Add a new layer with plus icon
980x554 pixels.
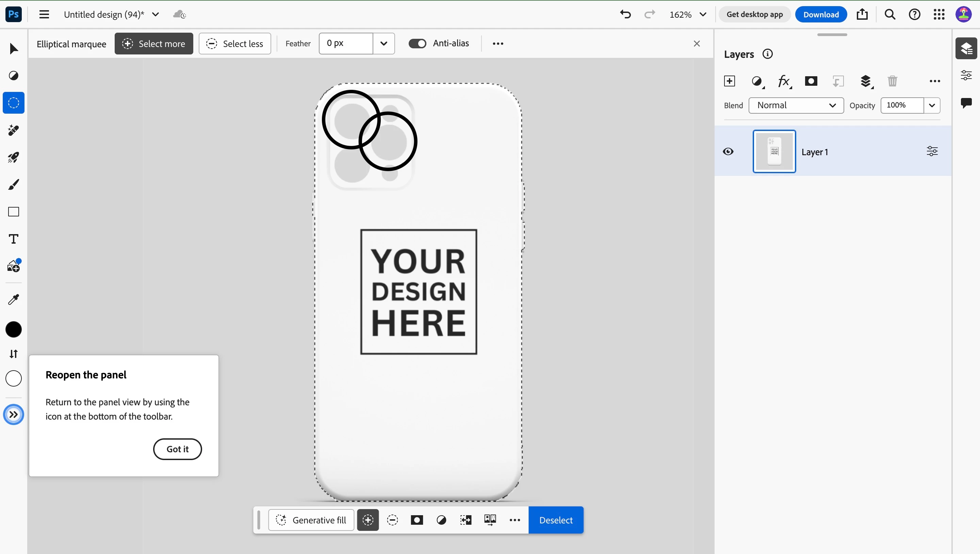point(729,81)
